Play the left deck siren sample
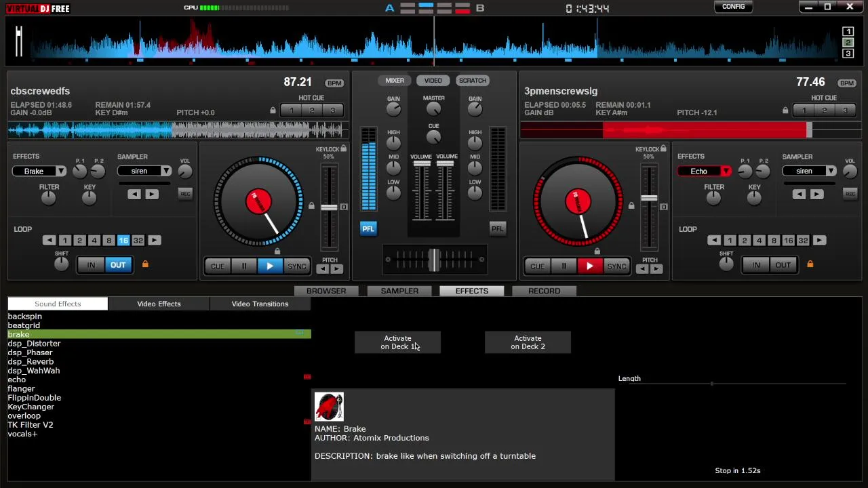Viewport: 868px width, 488px height. click(x=151, y=195)
